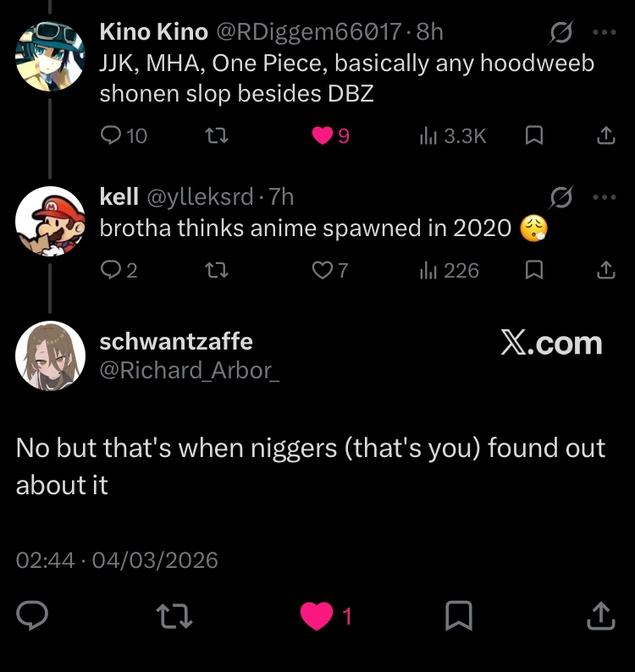The width and height of the screenshot is (635, 672).
Task: Open @Richard_Arbor_ profile handle
Action: [190, 371]
